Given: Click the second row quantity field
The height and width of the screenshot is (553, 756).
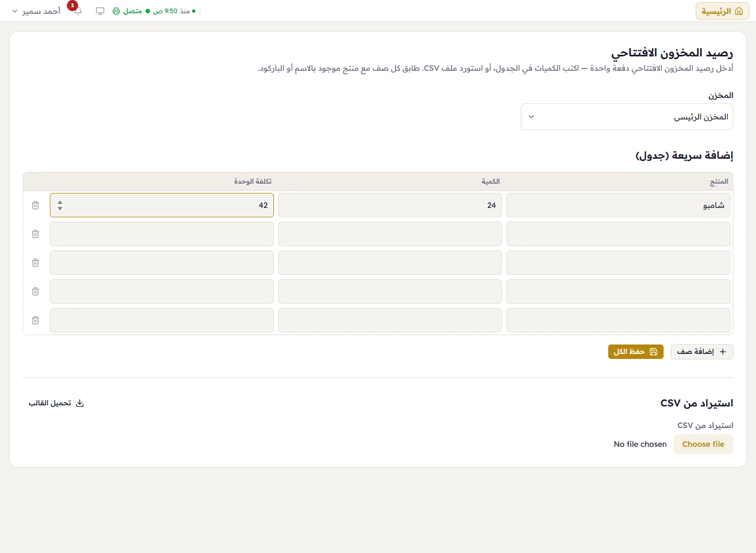Looking at the screenshot, I should tap(390, 234).
